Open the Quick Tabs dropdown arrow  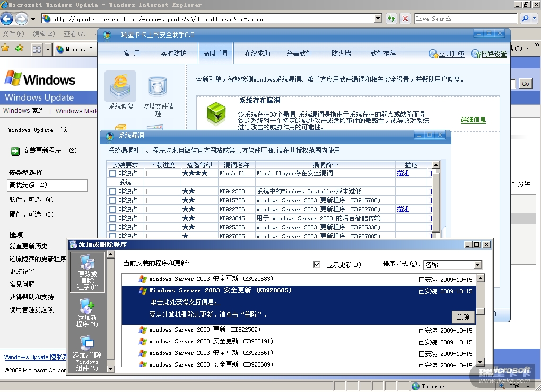pos(48,49)
